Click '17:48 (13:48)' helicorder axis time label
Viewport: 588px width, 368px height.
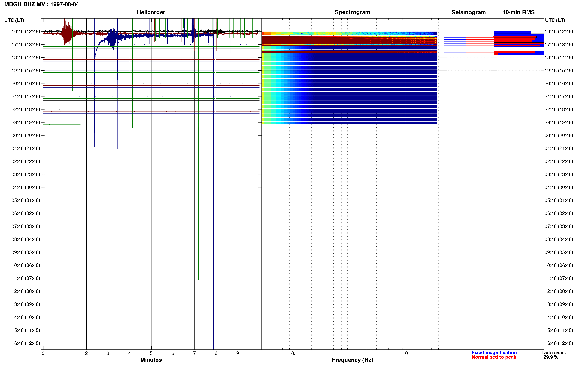[x=26, y=45]
